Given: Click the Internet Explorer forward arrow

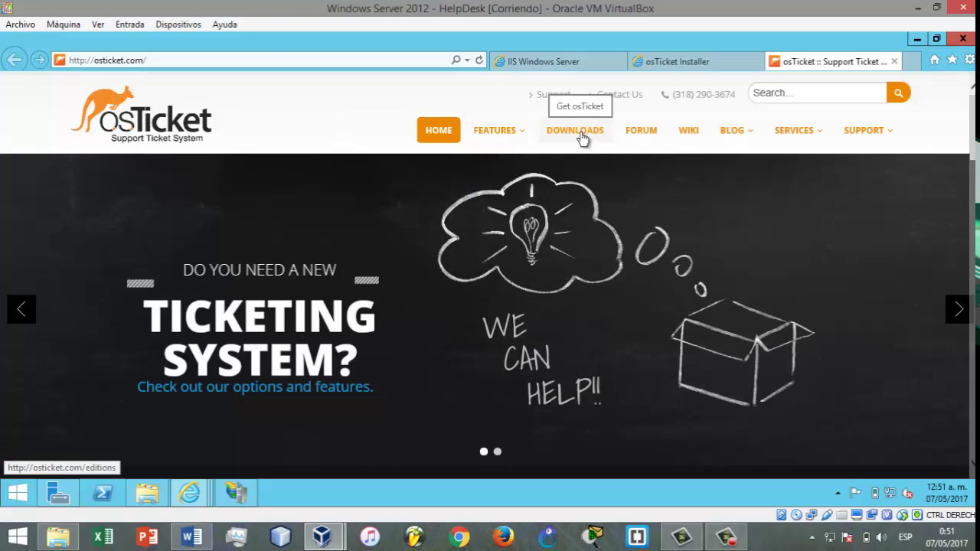Looking at the screenshot, I should [x=39, y=60].
